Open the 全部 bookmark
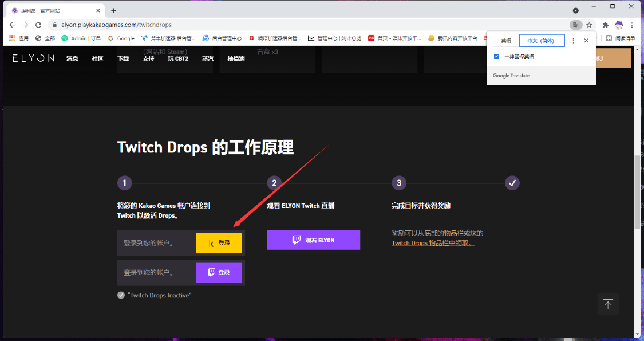The image size is (644, 341). click(x=45, y=38)
